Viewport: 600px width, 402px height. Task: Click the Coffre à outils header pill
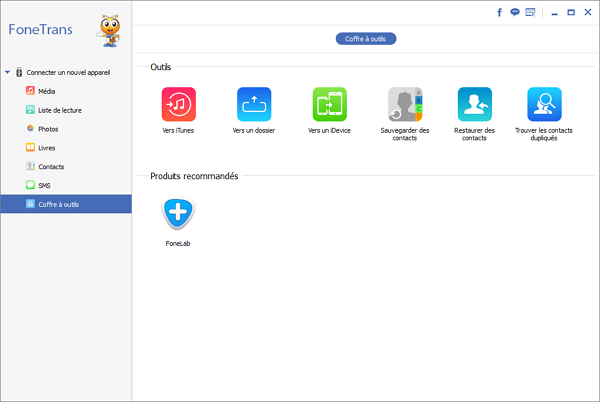[x=366, y=39]
